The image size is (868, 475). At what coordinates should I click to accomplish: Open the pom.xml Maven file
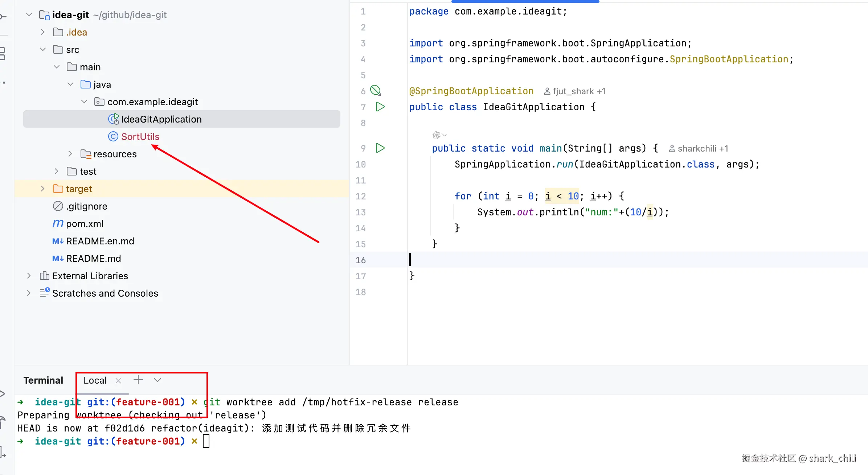tap(85, 224)
